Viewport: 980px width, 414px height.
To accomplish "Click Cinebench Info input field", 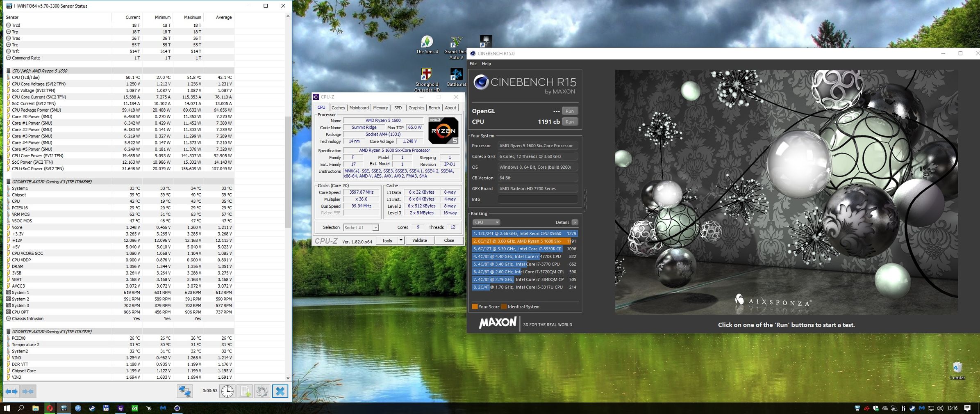I will pyautogui.click(x=537, y=199).
